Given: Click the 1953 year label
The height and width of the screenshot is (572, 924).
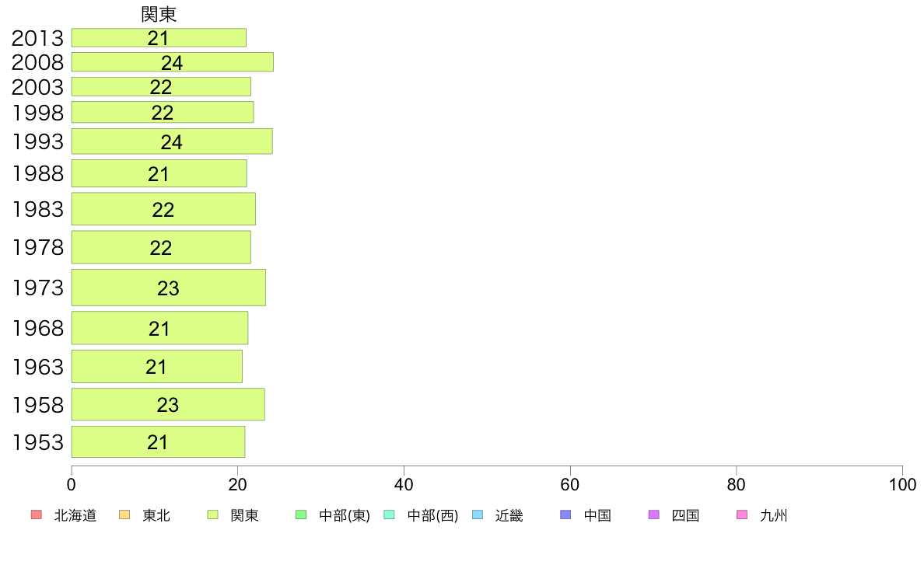Looking at the screenshot, I should click(37, 442).
